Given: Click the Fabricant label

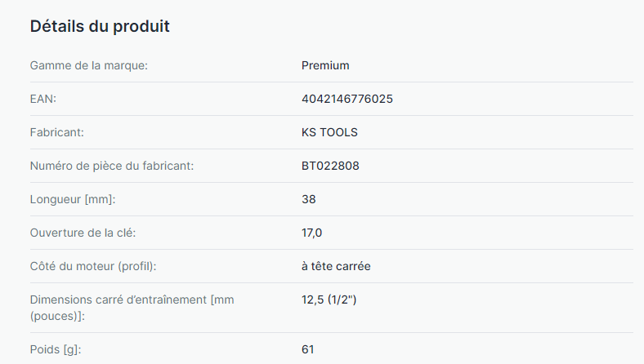Looking at the screenshot, I should pos(56,132).
